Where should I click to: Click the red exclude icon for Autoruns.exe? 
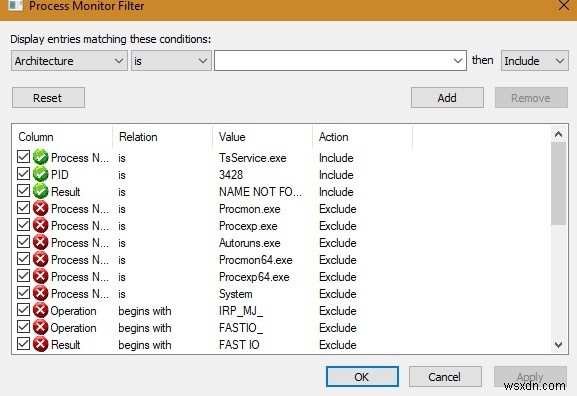40,243
